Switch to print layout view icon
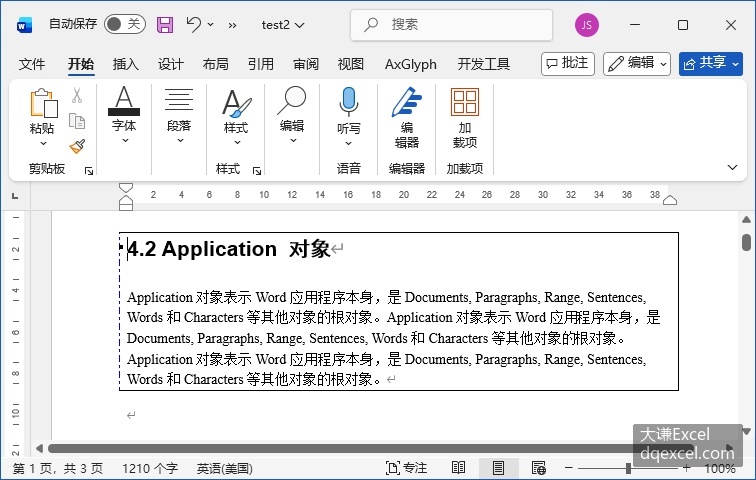The image size is (756, 480). pyautogui.click(x=499, y=468)
